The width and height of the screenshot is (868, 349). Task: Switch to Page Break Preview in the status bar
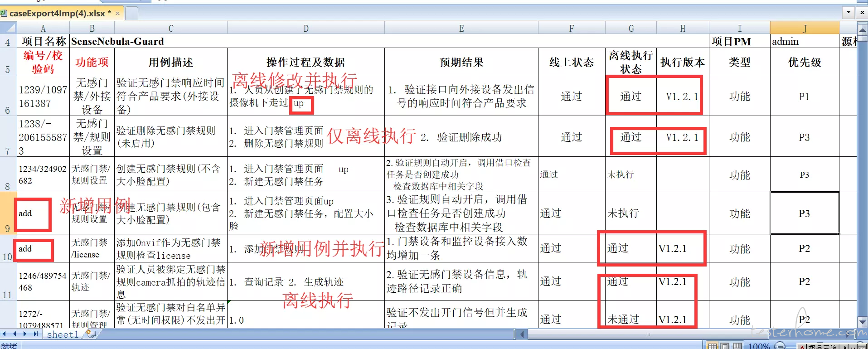click(738, 346)
